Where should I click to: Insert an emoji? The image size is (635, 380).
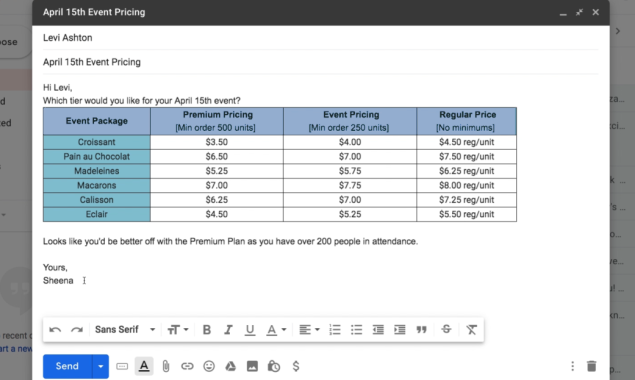coord(209,366)
